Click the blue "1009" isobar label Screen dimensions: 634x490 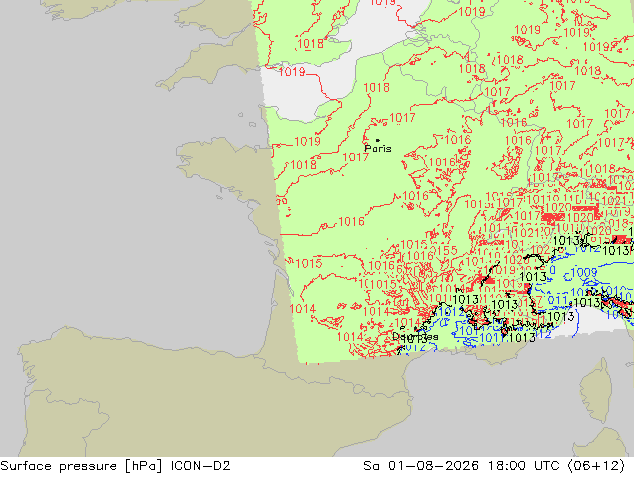[584, 272]
